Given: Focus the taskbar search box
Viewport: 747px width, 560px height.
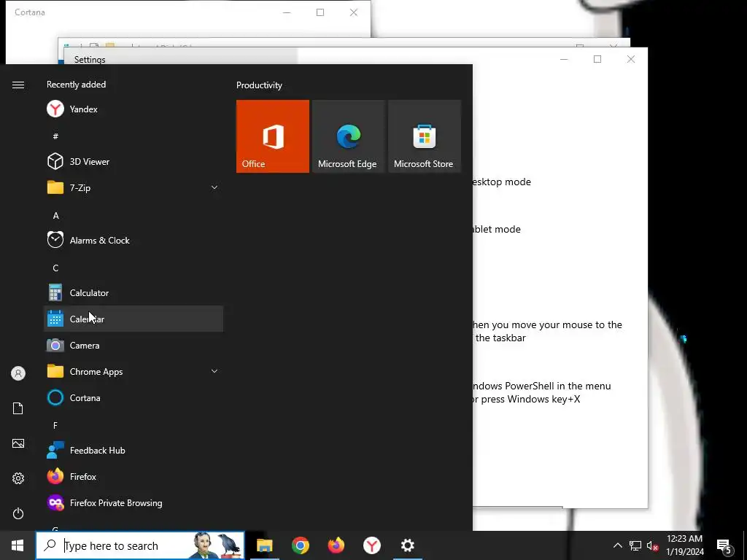Looking at the screenshot, I should coord(140,545).
